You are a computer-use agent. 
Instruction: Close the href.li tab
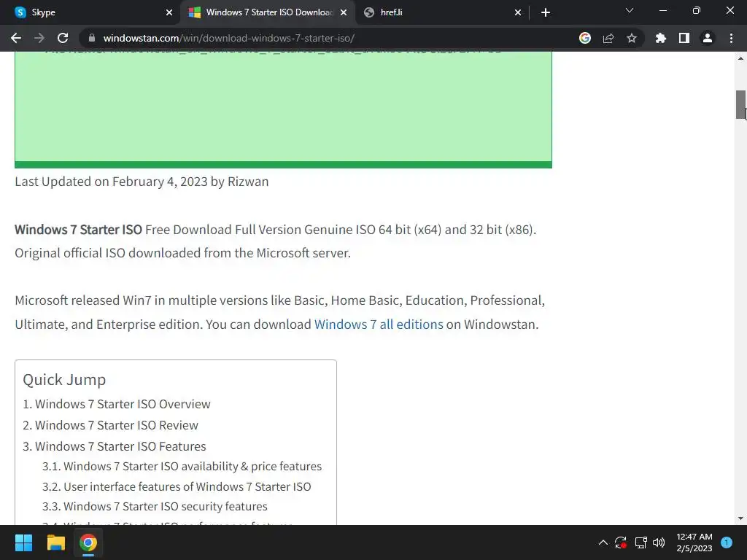point(518,12)
